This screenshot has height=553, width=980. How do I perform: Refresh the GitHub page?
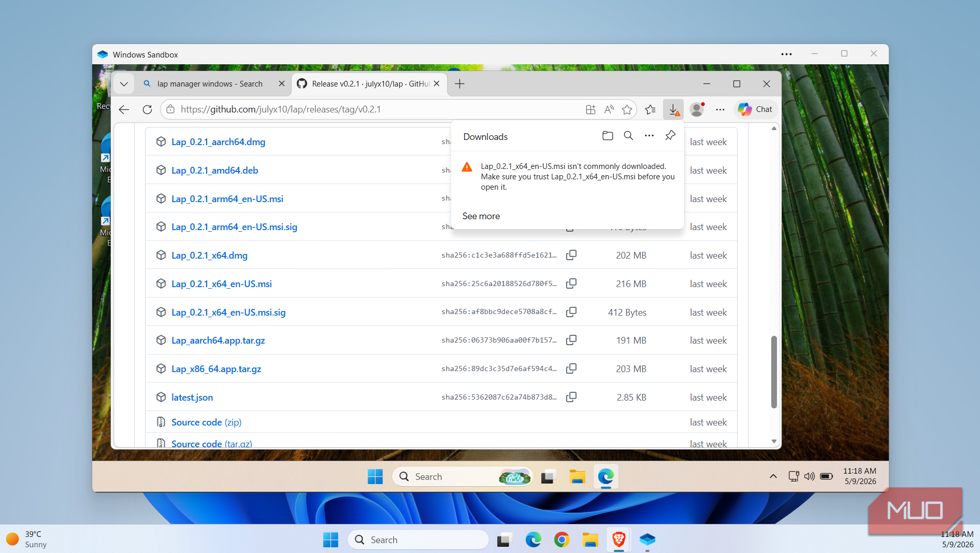coord(147,109)
